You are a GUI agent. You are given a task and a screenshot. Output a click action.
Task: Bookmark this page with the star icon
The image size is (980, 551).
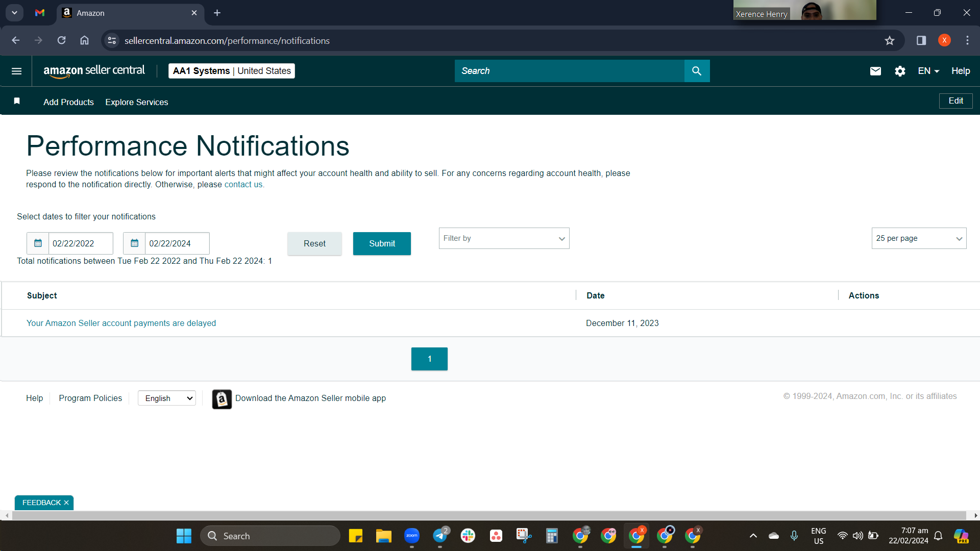tap(890, 40)
